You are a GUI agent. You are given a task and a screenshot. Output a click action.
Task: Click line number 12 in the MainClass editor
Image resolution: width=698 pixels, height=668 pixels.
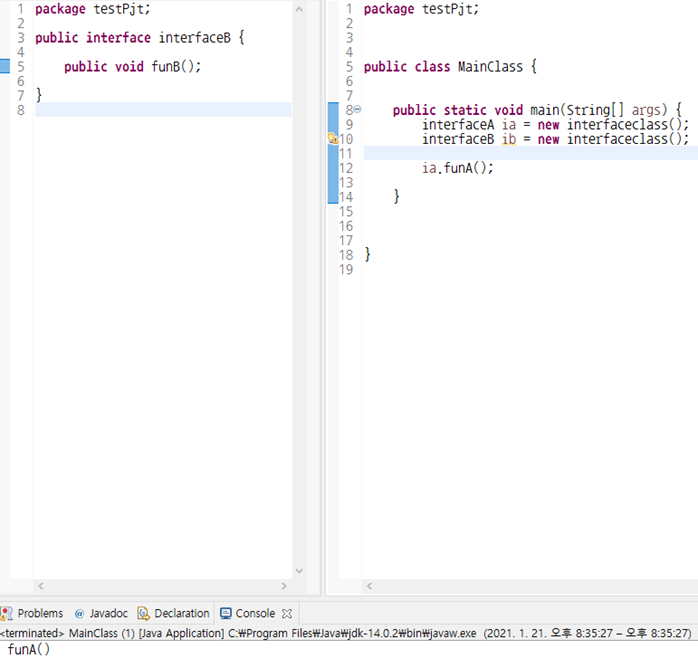click(346, 168)
